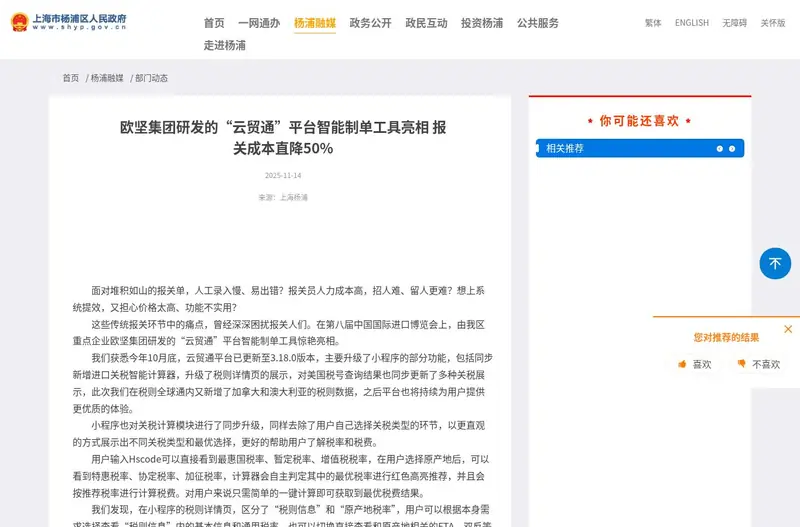Go to 杨浦融媒 in the breadcrumb
800x527 pixels.
click(107, 78)
